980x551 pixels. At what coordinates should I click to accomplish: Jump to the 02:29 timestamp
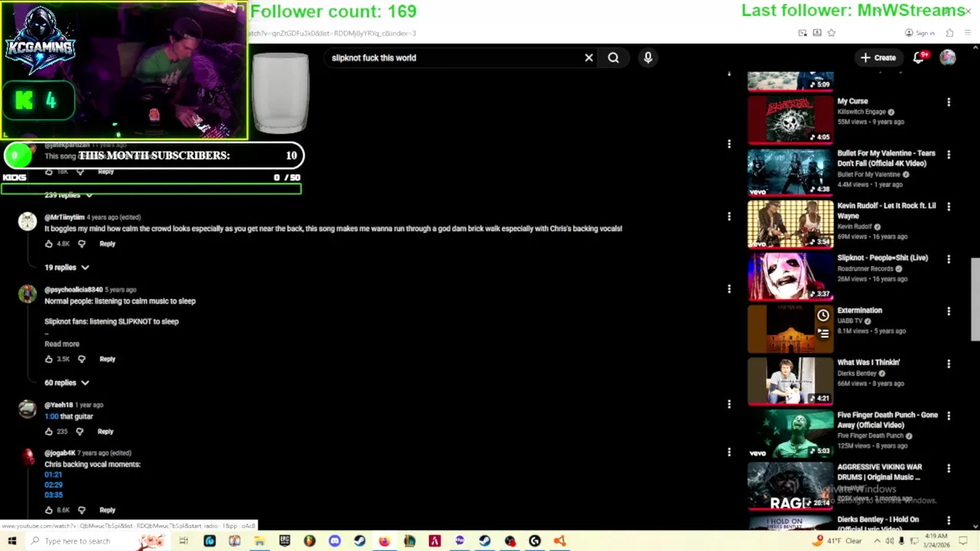[54, 484]
